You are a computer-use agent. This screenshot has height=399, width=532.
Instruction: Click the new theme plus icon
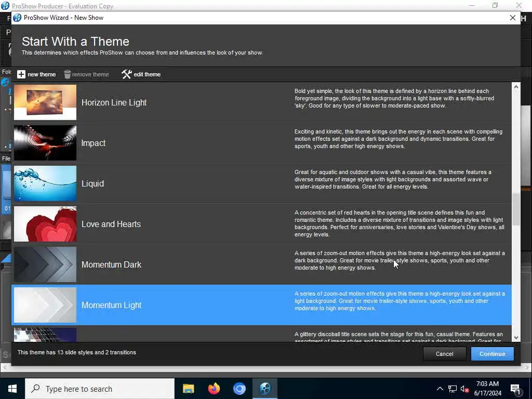pos(21,74)
